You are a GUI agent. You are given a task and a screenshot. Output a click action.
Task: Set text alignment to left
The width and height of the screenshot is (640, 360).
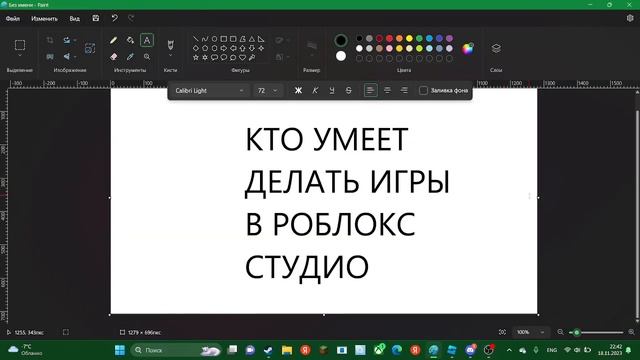pos(370,90)
